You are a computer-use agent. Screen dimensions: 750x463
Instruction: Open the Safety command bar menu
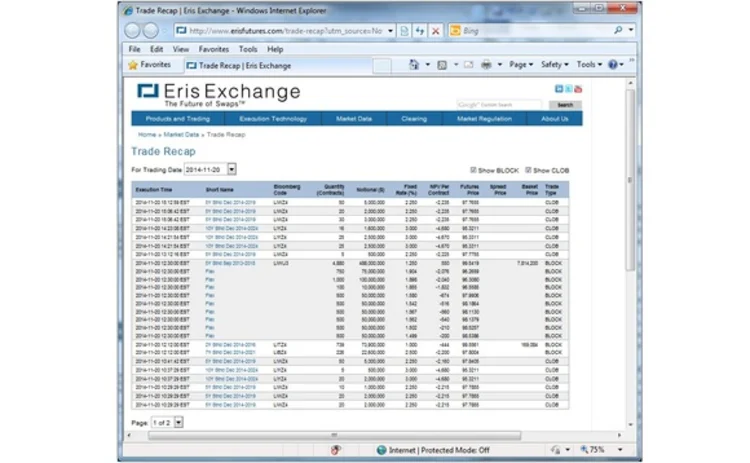click(554, 65)
